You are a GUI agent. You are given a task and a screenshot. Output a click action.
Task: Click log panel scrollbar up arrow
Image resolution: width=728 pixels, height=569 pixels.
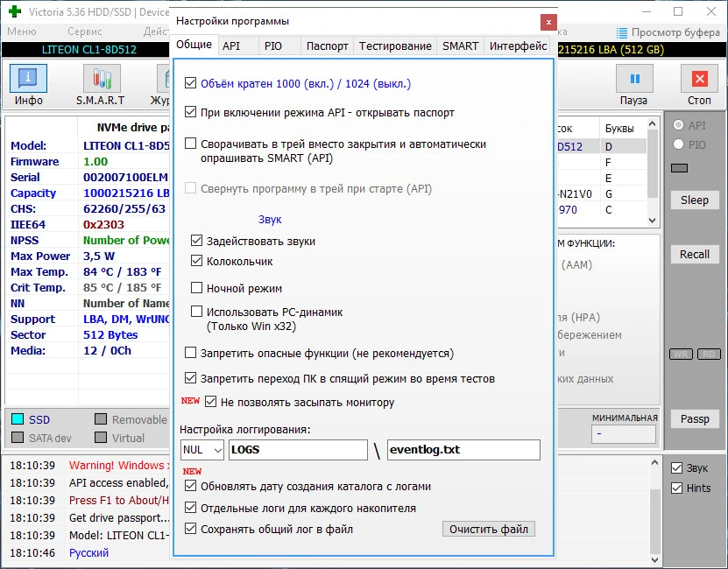point(654,463)
